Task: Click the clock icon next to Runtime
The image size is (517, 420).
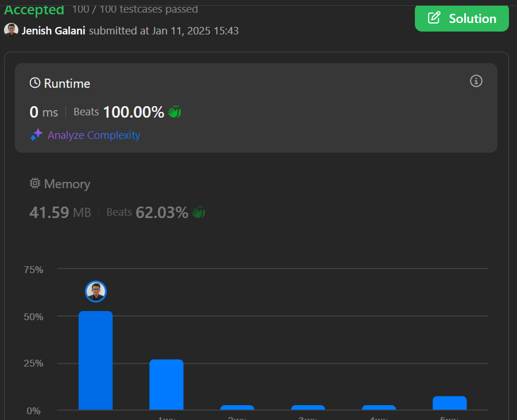Action: [x=35, y=83]
